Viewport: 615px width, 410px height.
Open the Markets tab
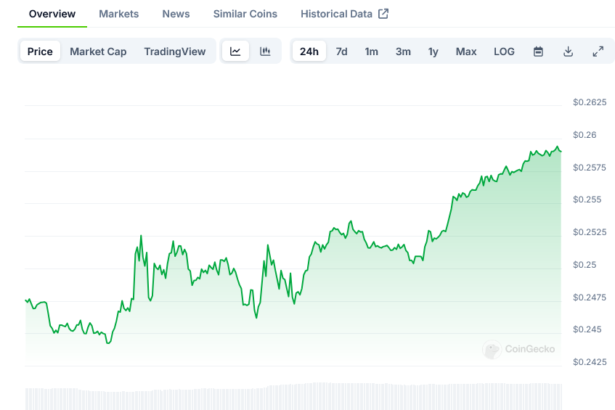click(x=119, y=14)
